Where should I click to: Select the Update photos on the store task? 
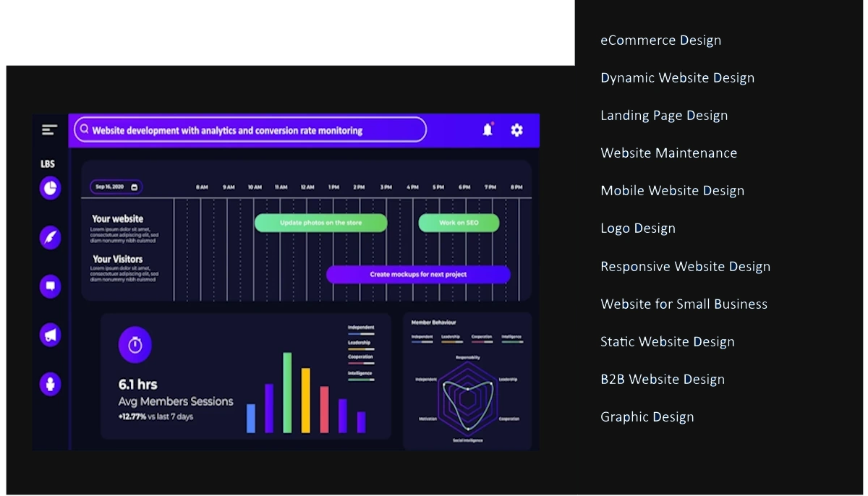click(x=320, y=223)
